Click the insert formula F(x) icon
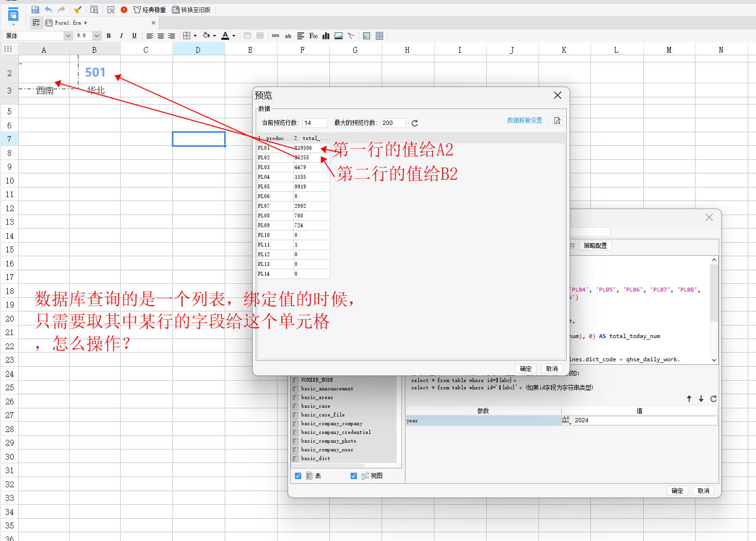The height and width of the screenshot is (541, 756). pos(313,36)
